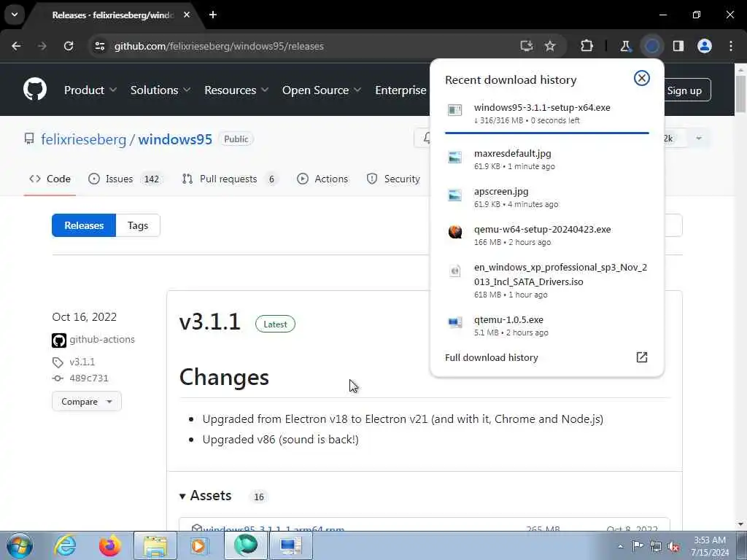
Task: Click the downloads indicator in toolbar
Action: [x=652, y=46]
